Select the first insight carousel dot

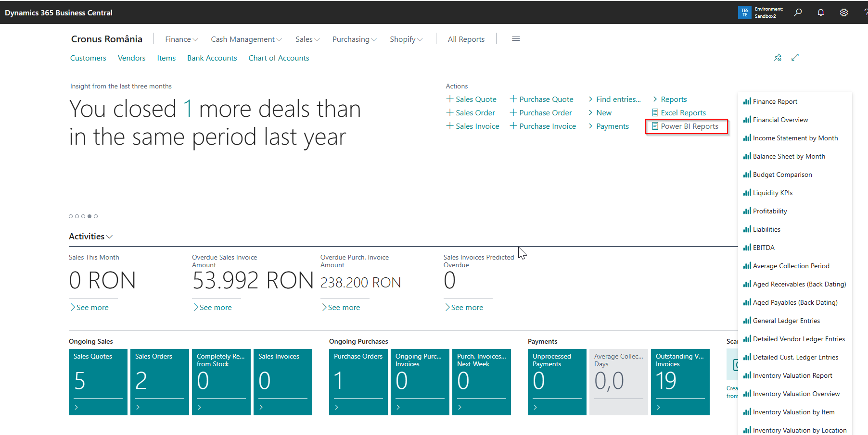(71, 216)
